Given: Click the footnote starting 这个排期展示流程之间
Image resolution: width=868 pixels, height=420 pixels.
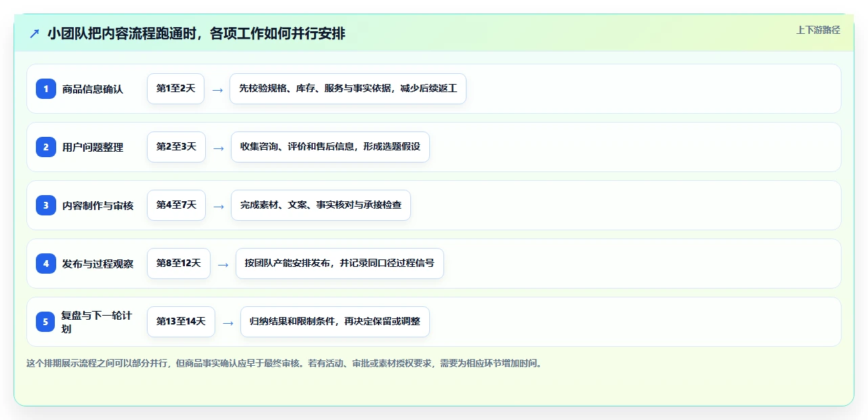Looking at the screenshot, I should point(284,363).
